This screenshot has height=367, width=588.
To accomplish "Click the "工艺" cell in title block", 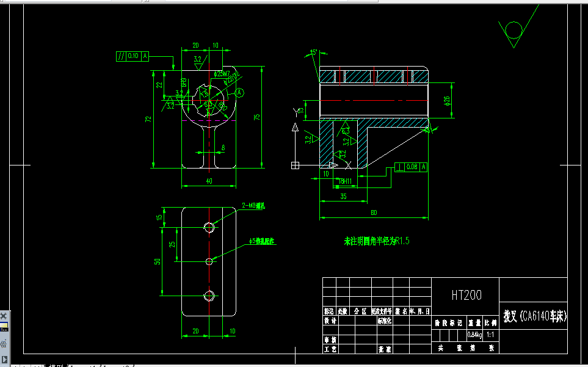I will click(x=330, y=349).
